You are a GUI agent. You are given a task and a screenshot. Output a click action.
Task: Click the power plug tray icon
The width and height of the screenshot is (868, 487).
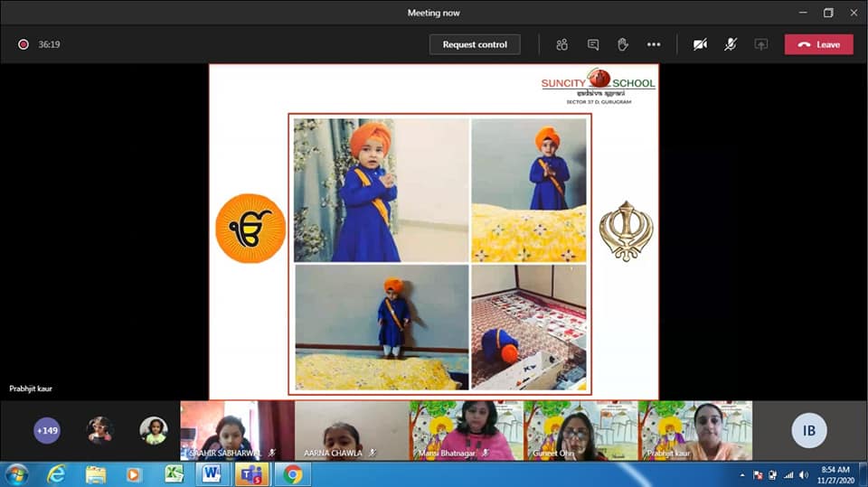773,475
